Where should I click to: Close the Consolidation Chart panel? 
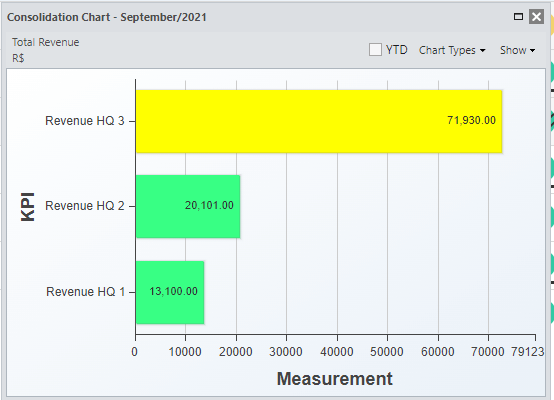pos(536,17)
